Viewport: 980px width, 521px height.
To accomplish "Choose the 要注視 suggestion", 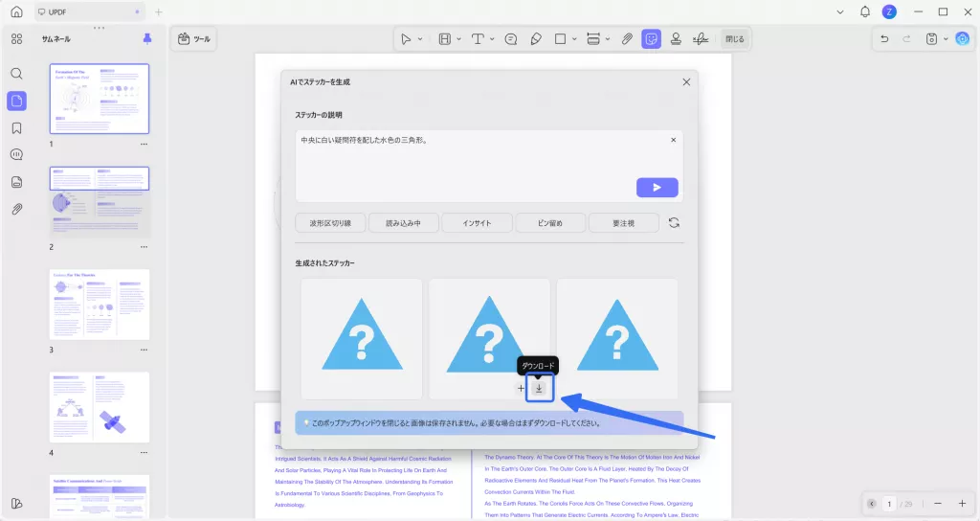I will [623, 222].
